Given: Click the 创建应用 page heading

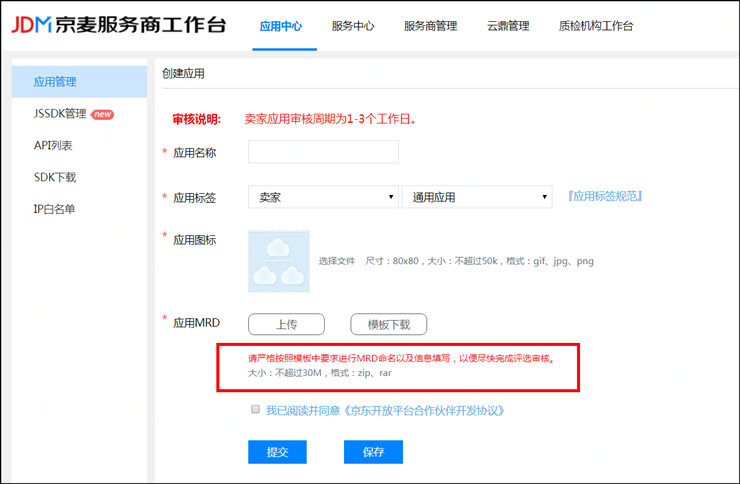Looking at the screenshot, I should click(183, 74).
